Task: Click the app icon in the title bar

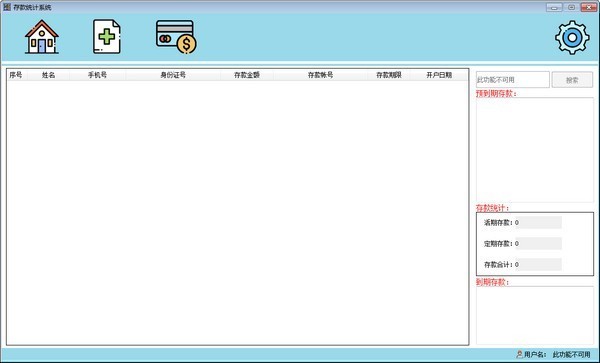Action: click(7, 7)
